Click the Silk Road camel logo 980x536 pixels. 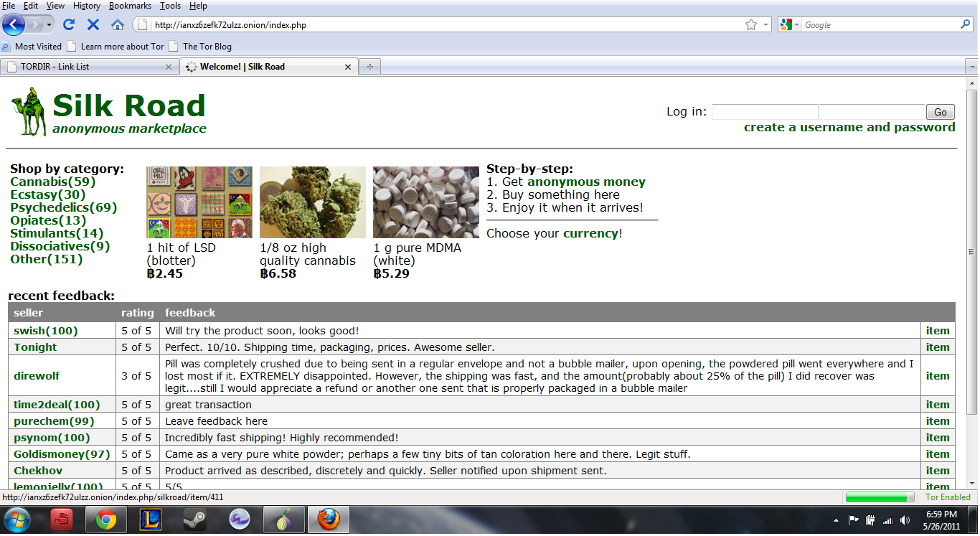click(29, 111)
